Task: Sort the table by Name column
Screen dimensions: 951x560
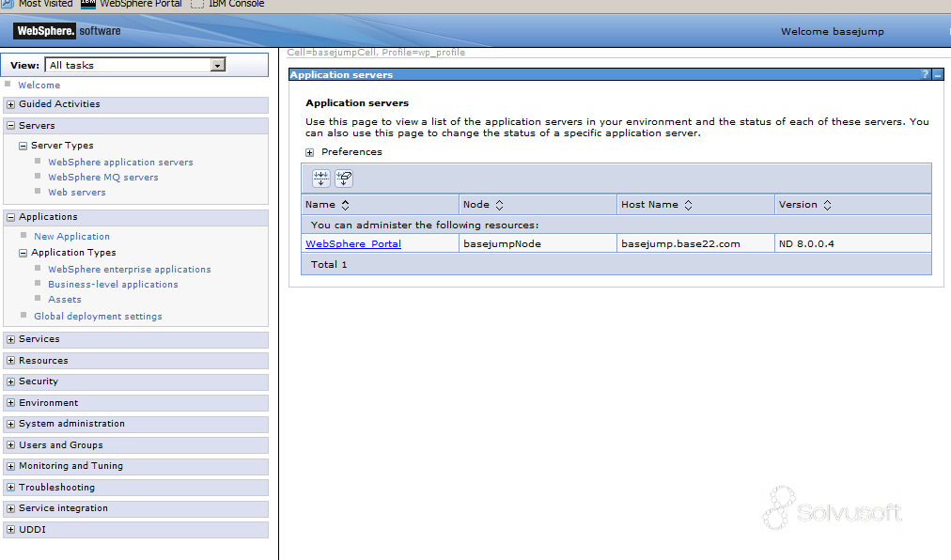Action: tap(345, 205)
